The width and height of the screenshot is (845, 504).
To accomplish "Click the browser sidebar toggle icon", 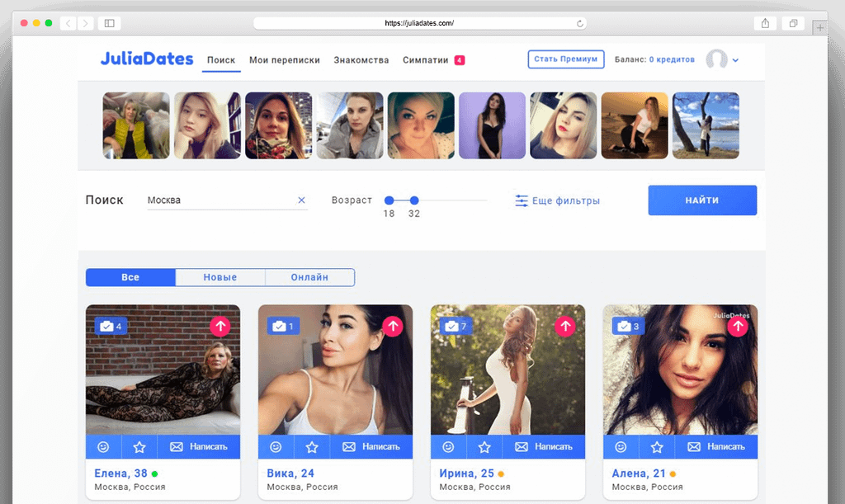I will tap(110, 23).
